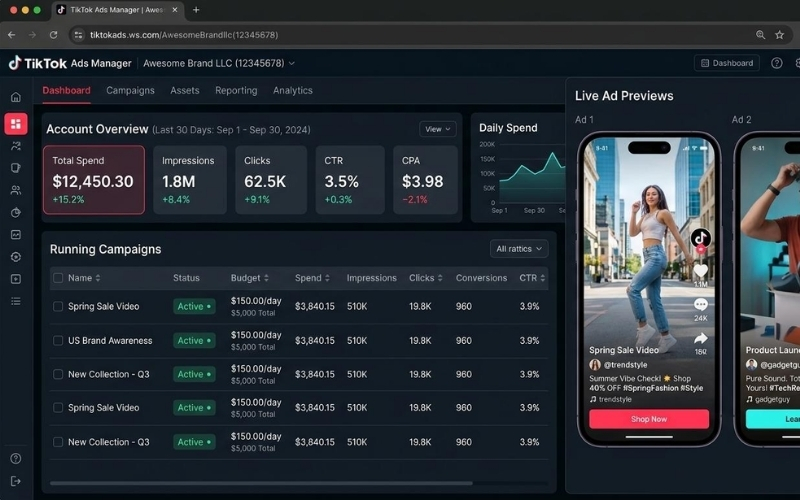Click the US Brand Awareness campaign name

tap(110, 340)
